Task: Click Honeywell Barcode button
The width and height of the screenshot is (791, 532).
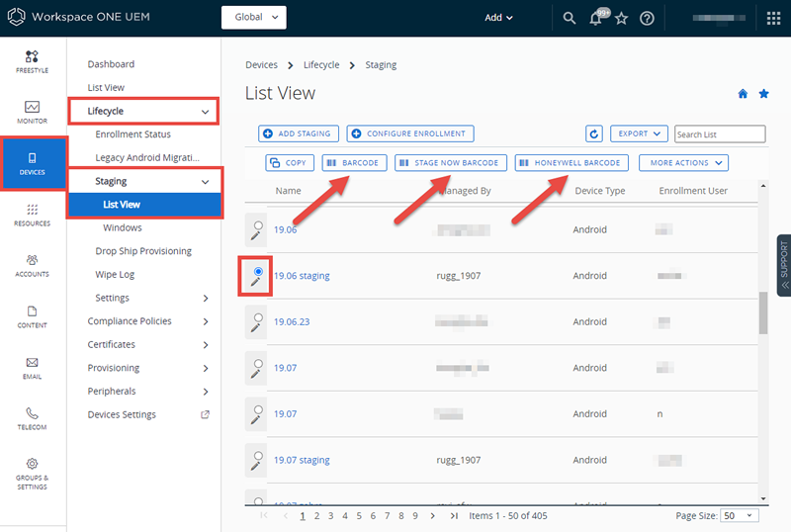Action: [x=571, y=163]
